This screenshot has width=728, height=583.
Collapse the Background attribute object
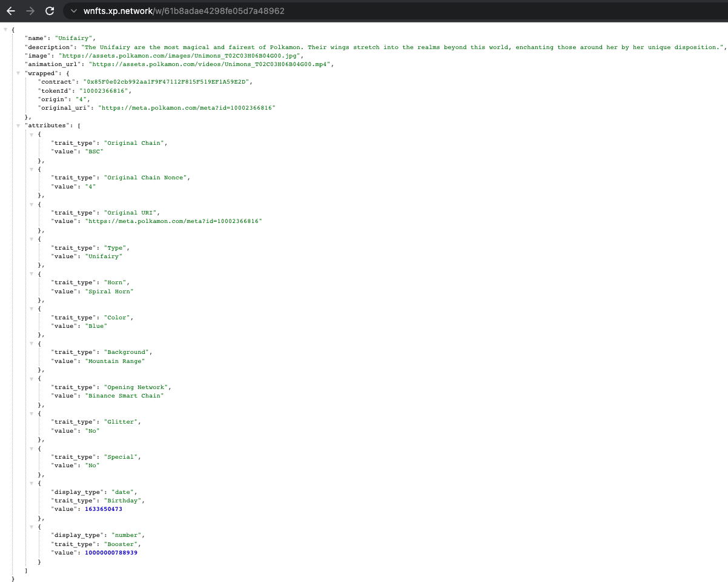click(32, 343)
